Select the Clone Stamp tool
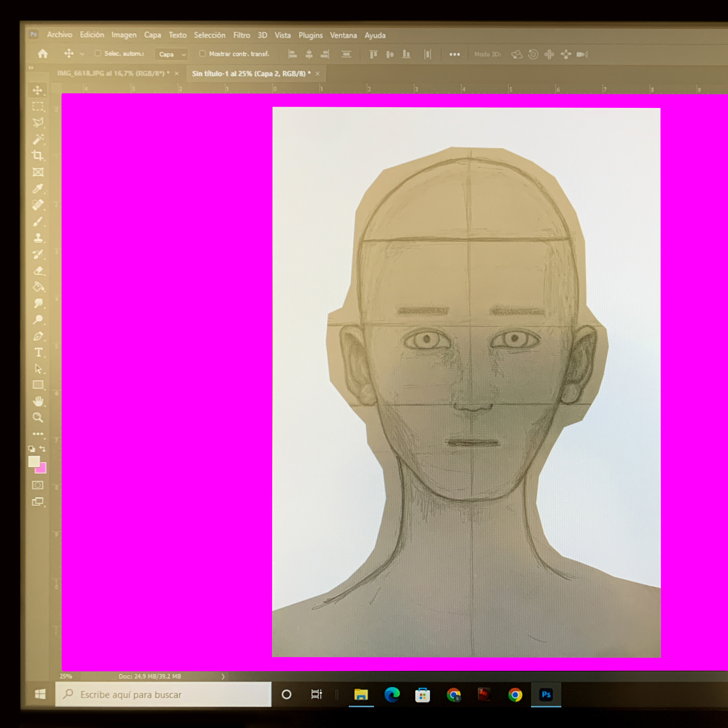The width and height of the screenshot is (728, 728). (38, 238)
